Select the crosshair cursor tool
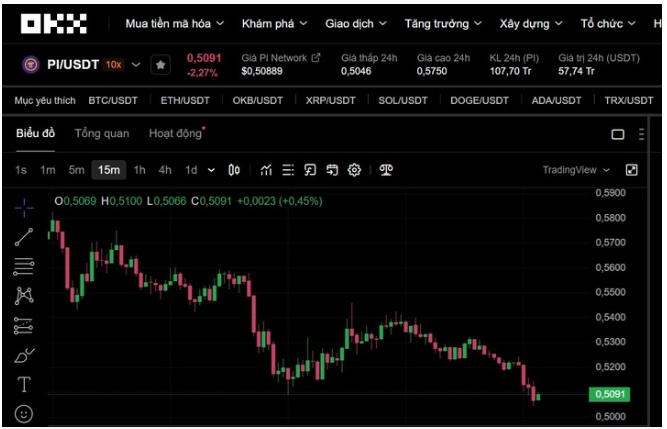Screen dimensions: 667x429 tap(24, 207)
